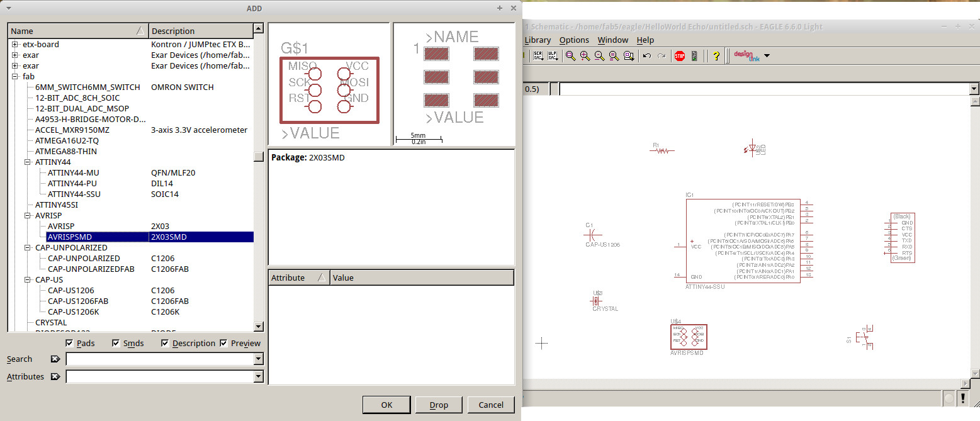Click the schematic command line input
This screenshot has width=980, height=421.
[x=764, y=89]
